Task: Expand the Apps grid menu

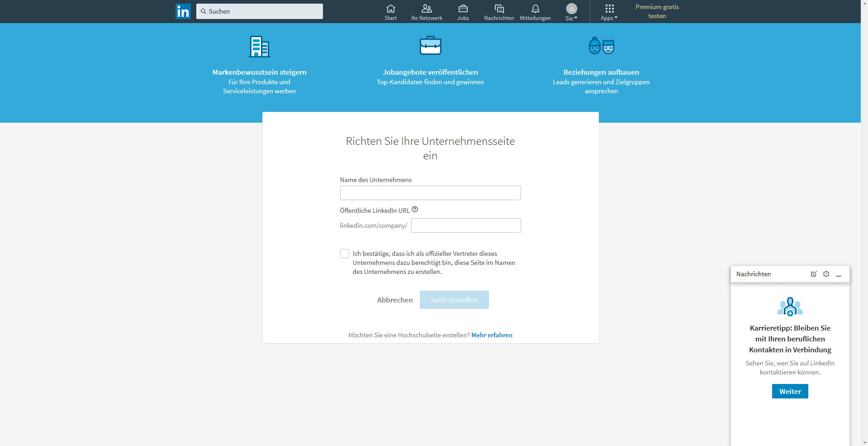Action: click(x=609, y=12)
